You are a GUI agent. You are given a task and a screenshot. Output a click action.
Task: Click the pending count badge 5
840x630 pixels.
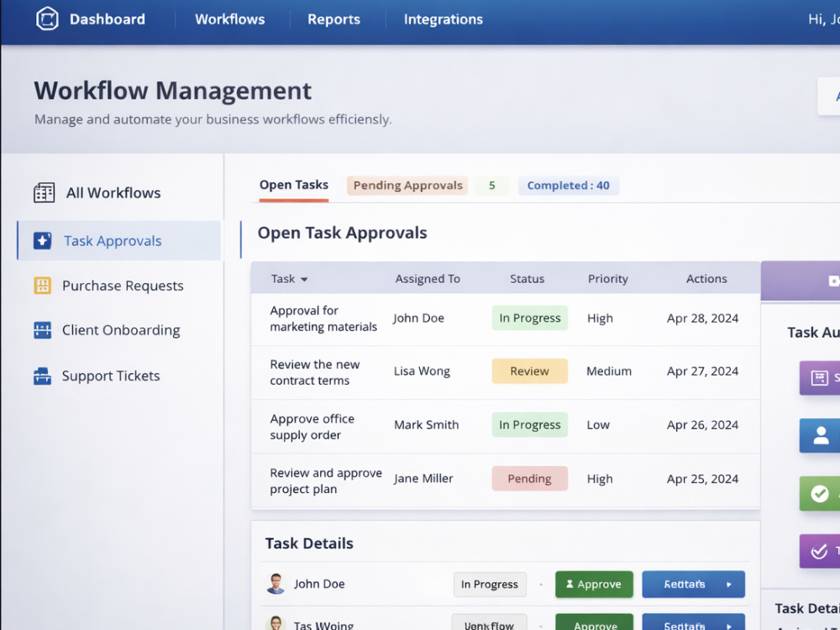[491, 186]
